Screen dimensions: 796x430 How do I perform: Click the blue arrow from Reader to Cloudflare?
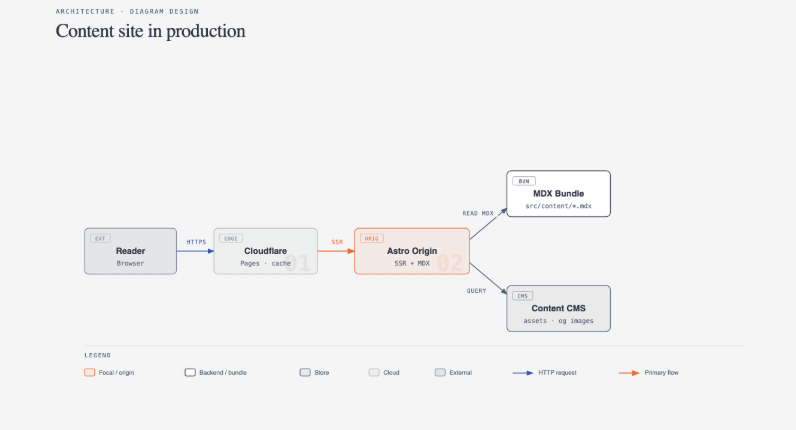coord(195,251)
